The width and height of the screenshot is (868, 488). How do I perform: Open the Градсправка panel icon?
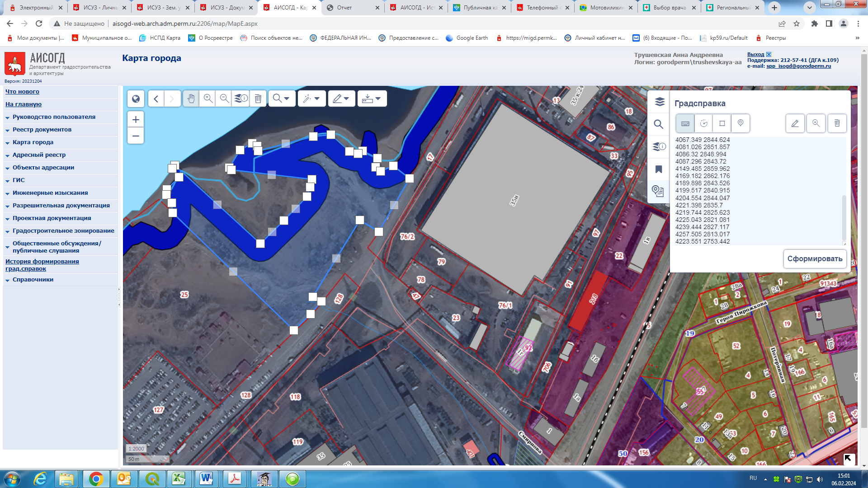point(658,191)
